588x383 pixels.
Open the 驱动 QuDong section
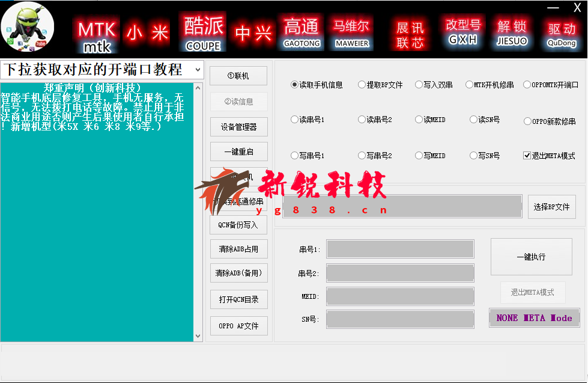[x=562, y=34]
